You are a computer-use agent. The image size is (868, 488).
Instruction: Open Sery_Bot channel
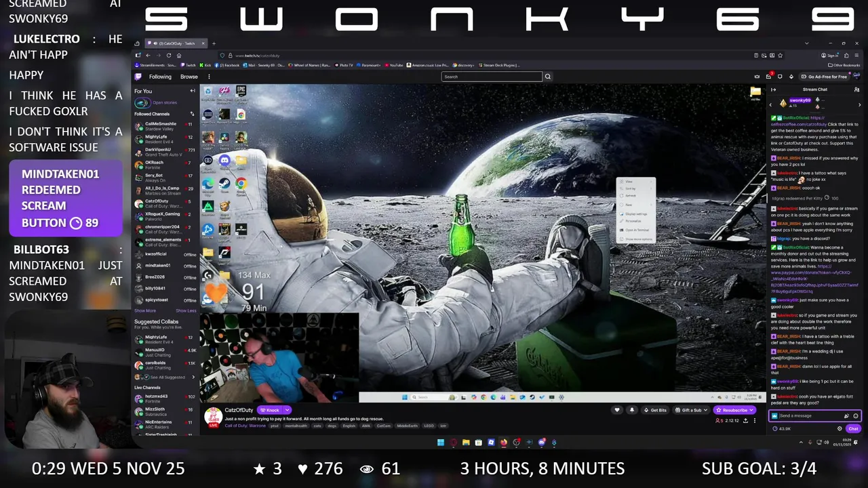[165, 178]
